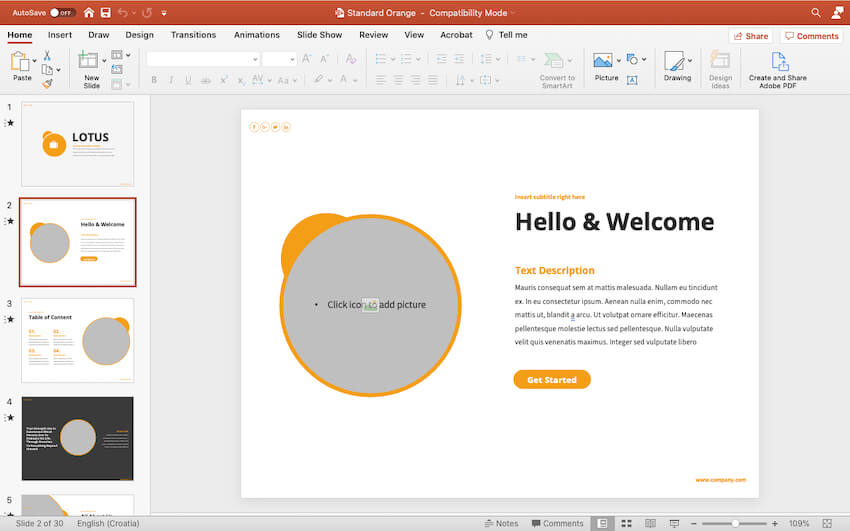This screenshot has height=531, width=850.
Task: Open the Customize Quick Access Toolbar arrow
Action: tap(164, 13)
